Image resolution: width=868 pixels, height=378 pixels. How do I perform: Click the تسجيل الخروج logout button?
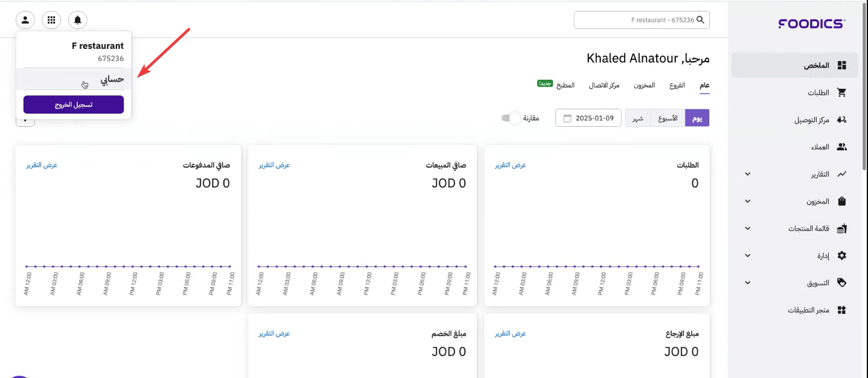click(x=74, y=104)
